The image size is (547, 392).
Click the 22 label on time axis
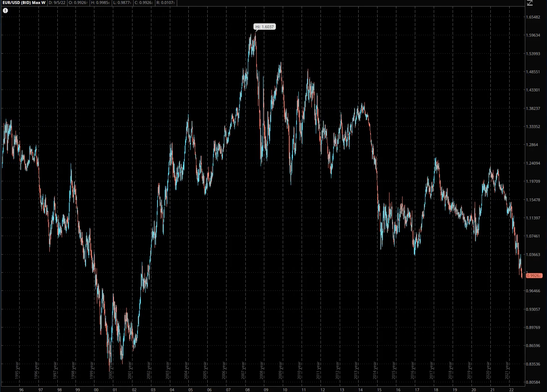[511, 390]
